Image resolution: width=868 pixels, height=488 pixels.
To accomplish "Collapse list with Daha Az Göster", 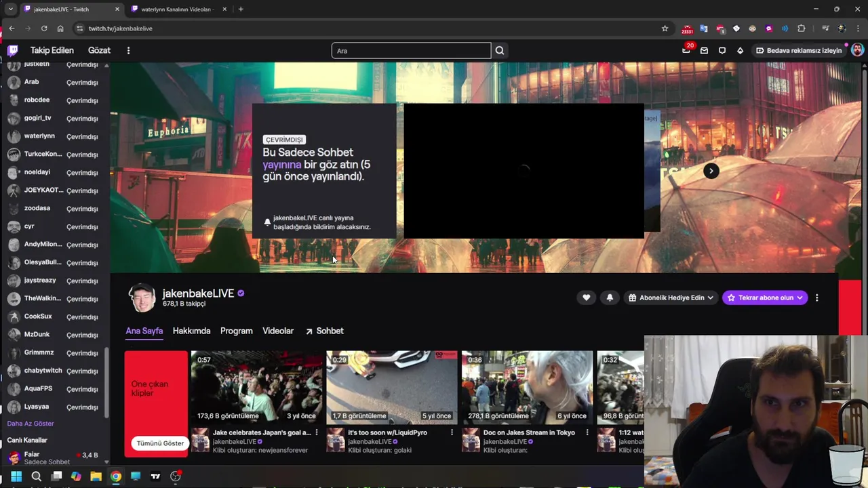I will (x=31, y=424).
